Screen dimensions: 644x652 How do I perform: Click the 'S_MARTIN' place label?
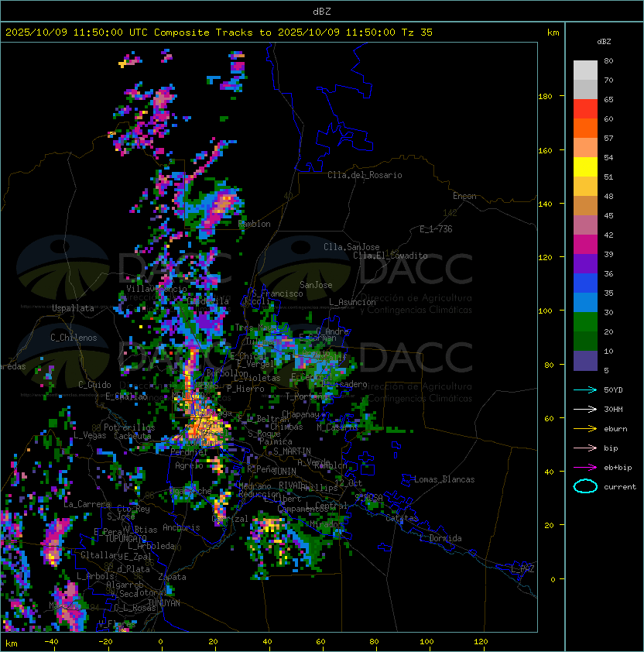[x=292, y=451]
